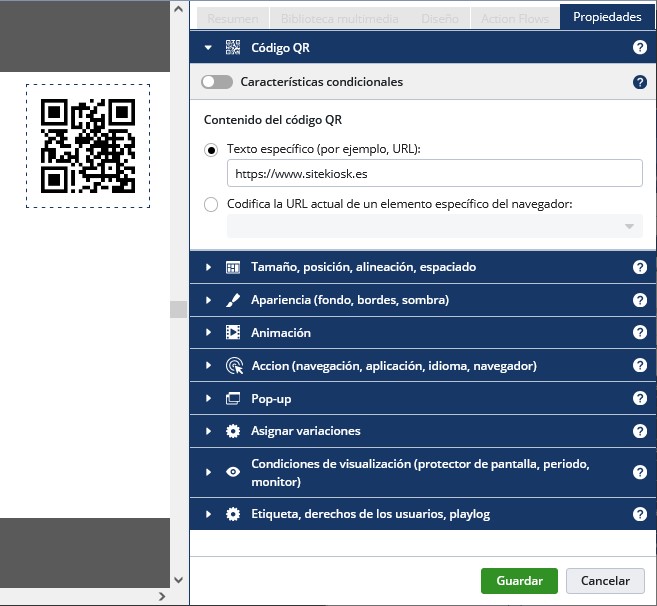
Task: Select the Texto específico radio option
Action: (211, 149)
